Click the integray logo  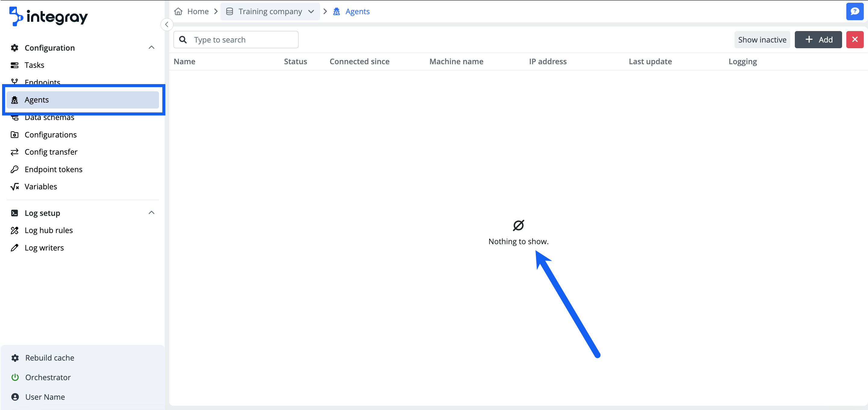click(49, 16)
